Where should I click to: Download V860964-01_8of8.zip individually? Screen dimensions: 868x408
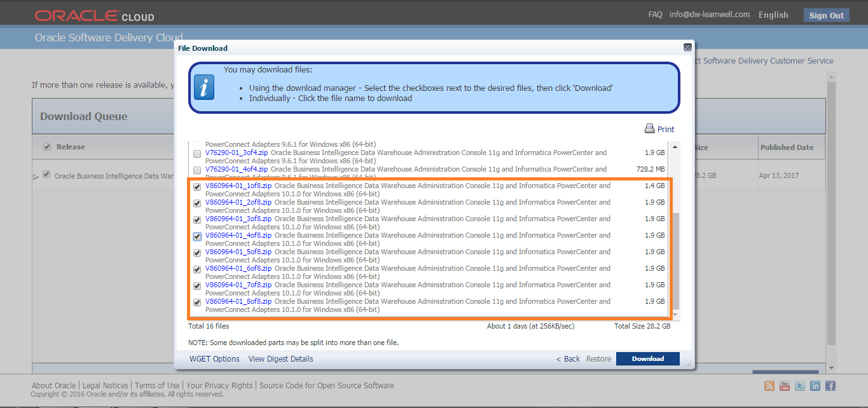click(x=238, y=302)
